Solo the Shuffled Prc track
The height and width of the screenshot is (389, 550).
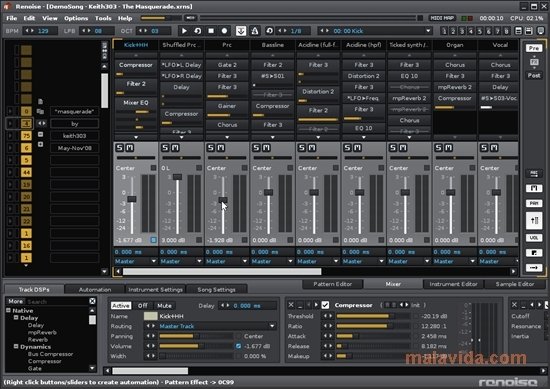(165, 148)
